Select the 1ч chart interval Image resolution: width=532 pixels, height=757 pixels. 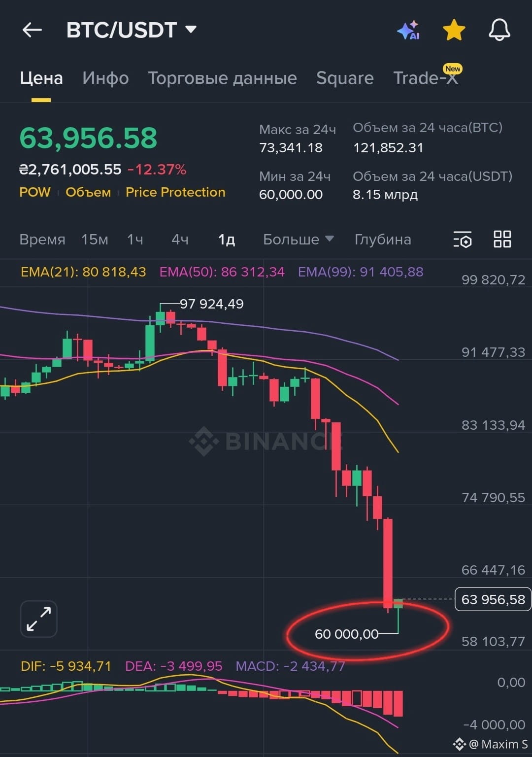(135, 240)
